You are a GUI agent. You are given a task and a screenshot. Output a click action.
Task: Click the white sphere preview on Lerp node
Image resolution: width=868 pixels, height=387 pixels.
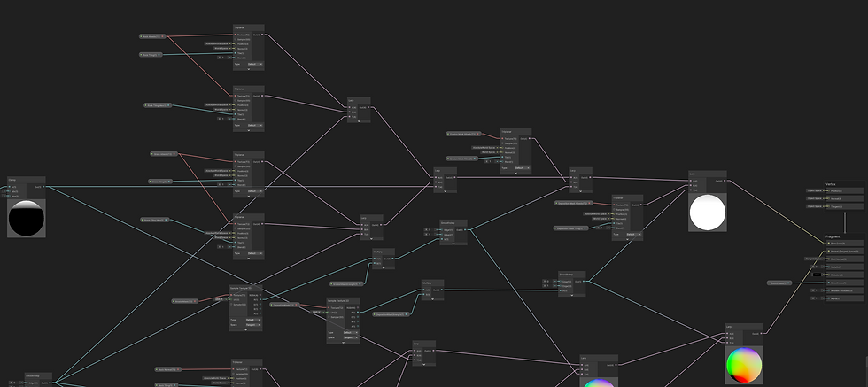(x=708, y=212)
